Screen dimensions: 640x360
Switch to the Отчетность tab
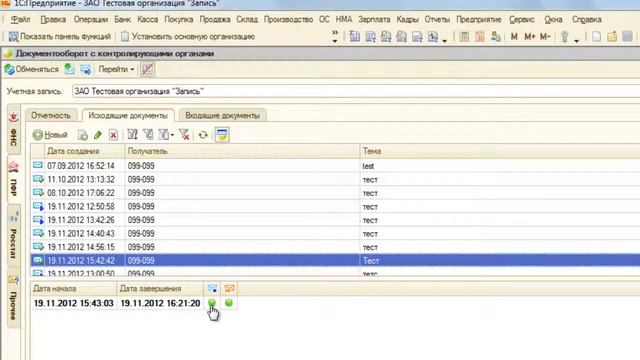coord(51,116)
